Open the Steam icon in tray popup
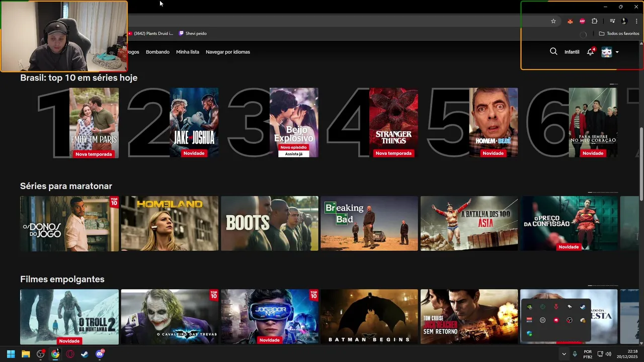The height and width of the screenshot is (362, 644). [x=583, y=307]
